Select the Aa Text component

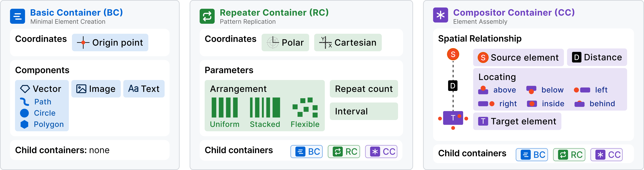pyautogui.click(x=144, y=89)
